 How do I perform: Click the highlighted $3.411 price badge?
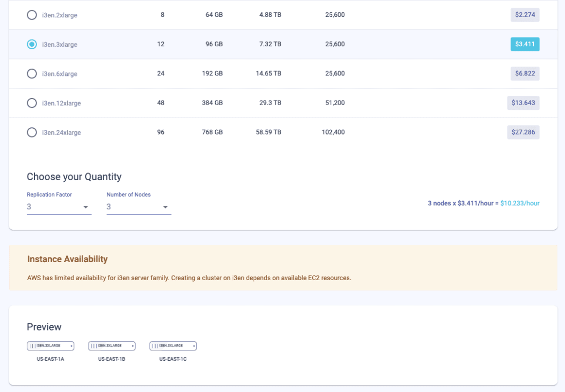(524, 44)
